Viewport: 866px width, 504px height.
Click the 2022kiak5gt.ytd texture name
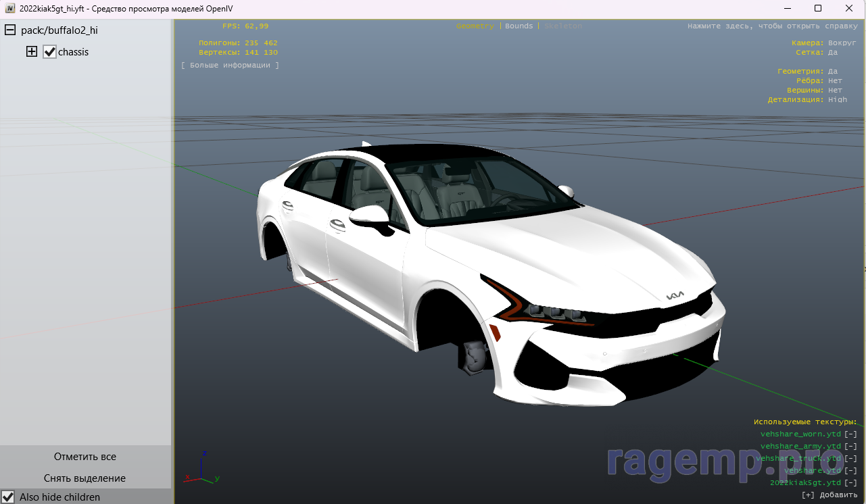click(x=805, y=483)
